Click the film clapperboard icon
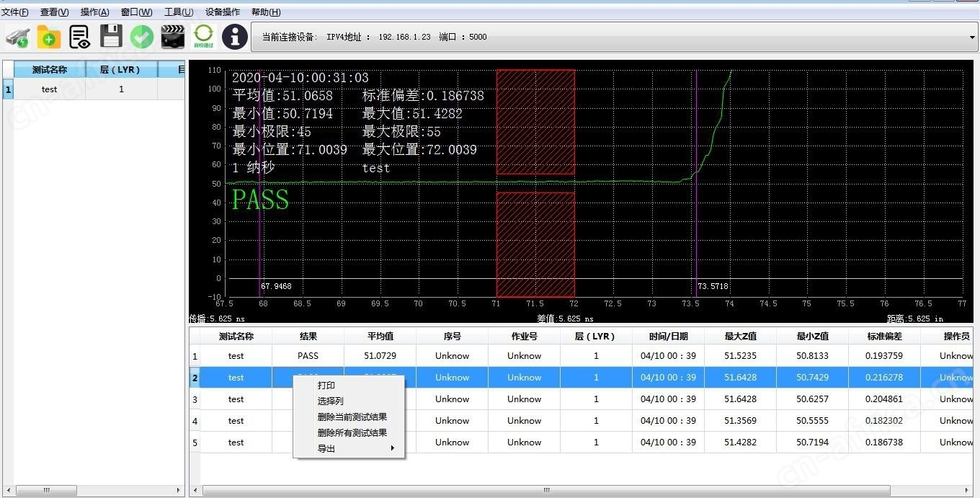 173,36
